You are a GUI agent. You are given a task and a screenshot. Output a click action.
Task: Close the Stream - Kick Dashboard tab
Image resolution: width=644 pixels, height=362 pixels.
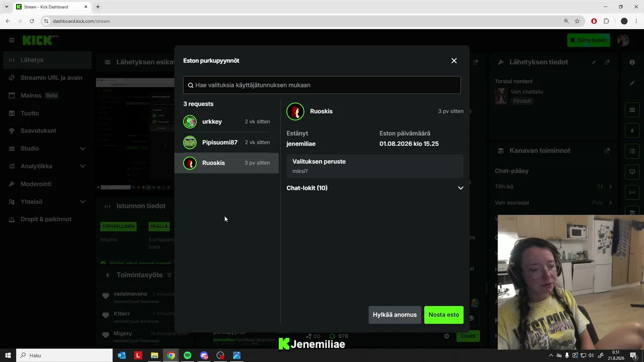click(x=86, y=7)
